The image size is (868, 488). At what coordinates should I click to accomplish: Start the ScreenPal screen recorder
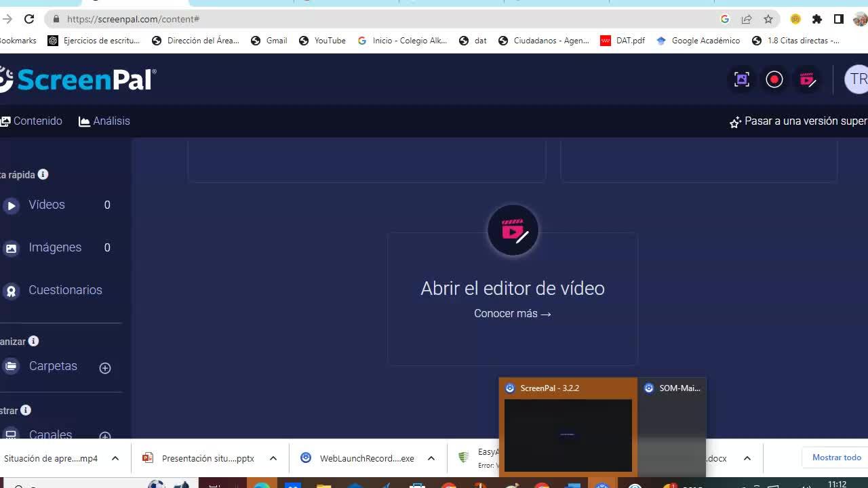click(x=774, y=79)
